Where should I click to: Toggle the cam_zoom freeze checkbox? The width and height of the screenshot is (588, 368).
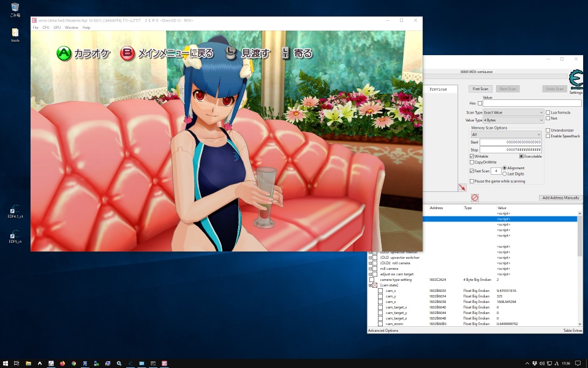coord(380,324)
